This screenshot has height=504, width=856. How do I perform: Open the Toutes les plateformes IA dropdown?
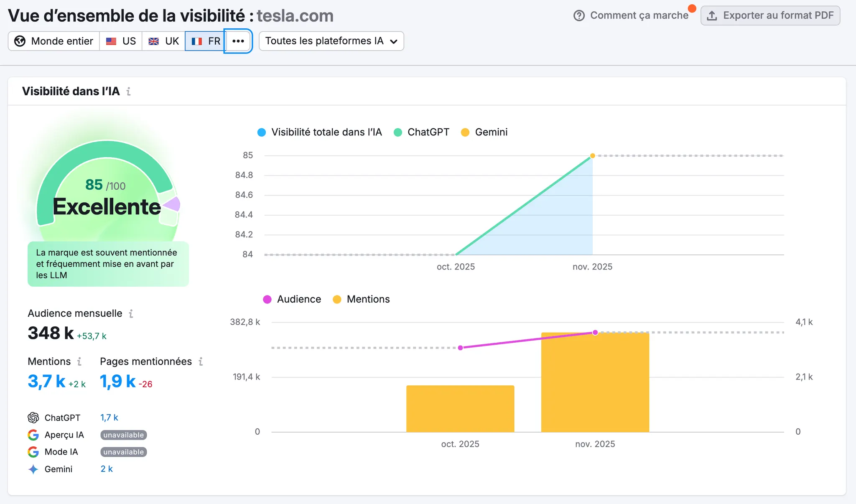coord(331,41)
